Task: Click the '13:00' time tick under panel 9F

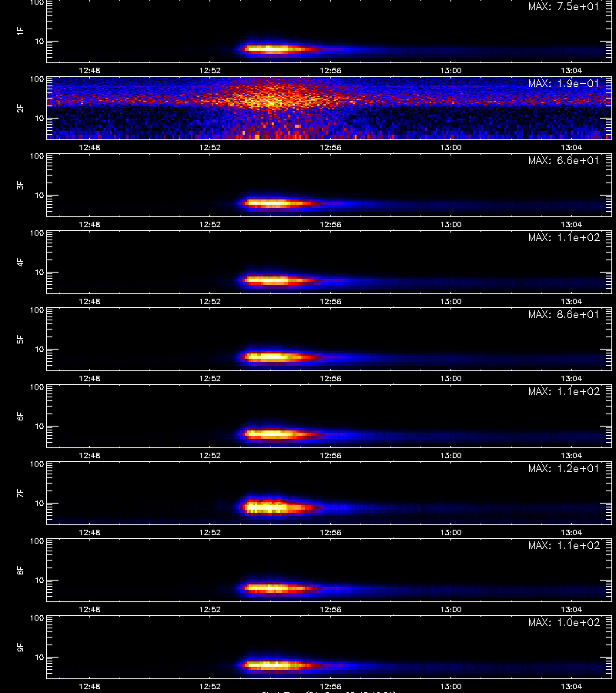Action: 450,686
